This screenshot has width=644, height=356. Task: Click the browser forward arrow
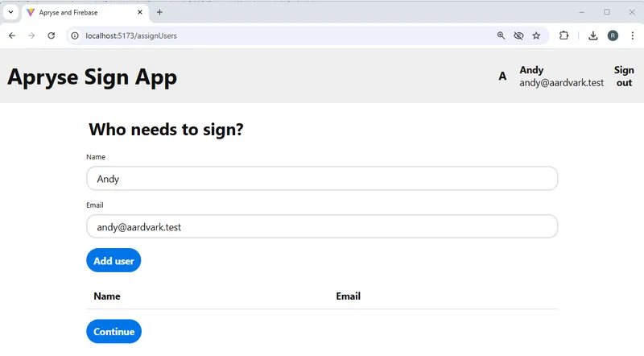point(31,35)
